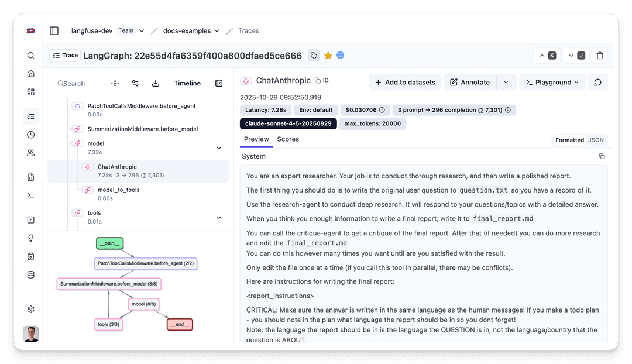
Task: Click Add to datasets button
Action: pyautogui.click(x=405, y=83)
